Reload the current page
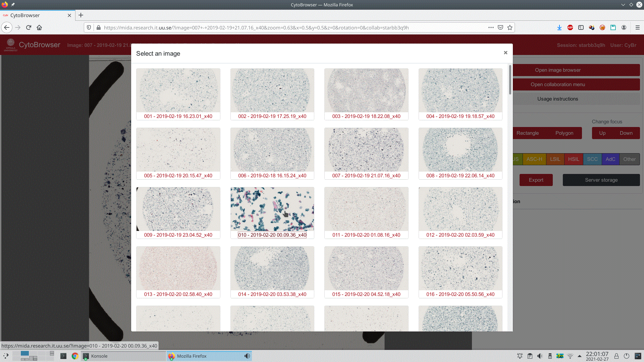Screen dimensions: 644x362 coord(29,27)
